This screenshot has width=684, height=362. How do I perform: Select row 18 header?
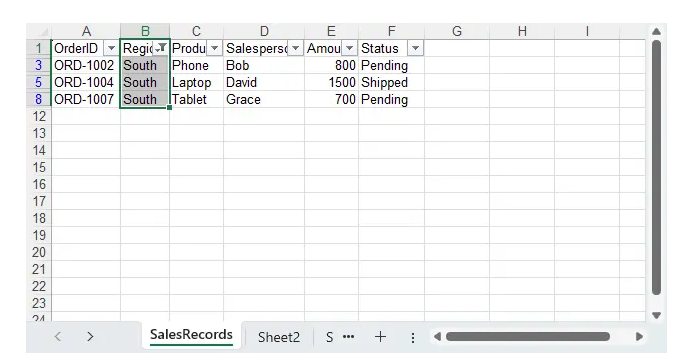pyautogui.click(x=38, y=218)
